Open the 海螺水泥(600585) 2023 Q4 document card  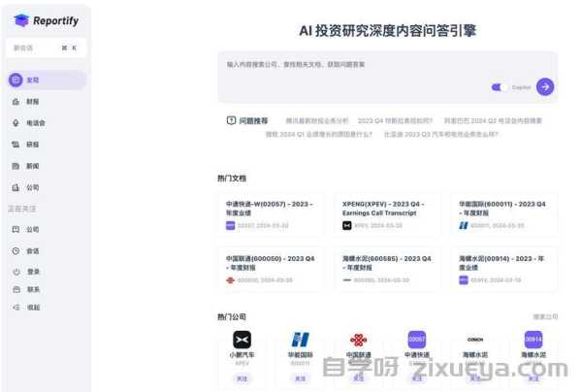pos(387,269)
